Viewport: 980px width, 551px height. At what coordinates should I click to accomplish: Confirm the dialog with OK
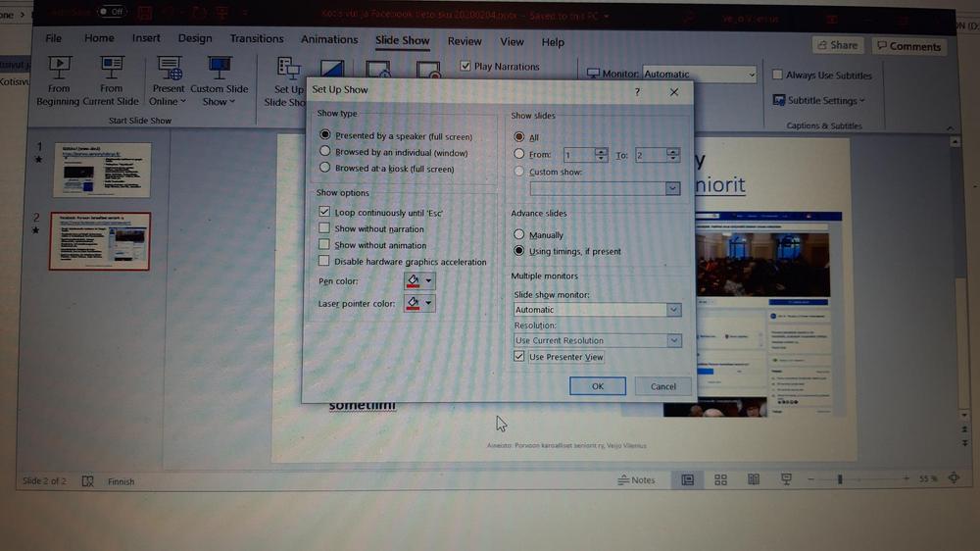pos(597,386)
